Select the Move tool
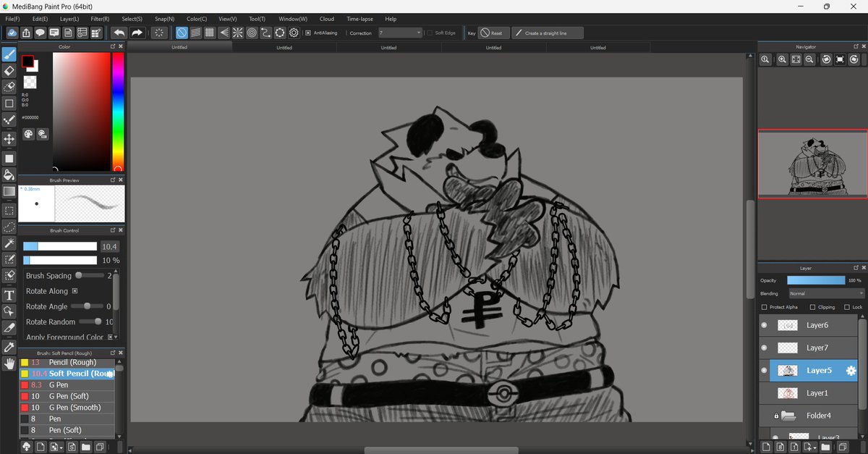 (9, 139)
